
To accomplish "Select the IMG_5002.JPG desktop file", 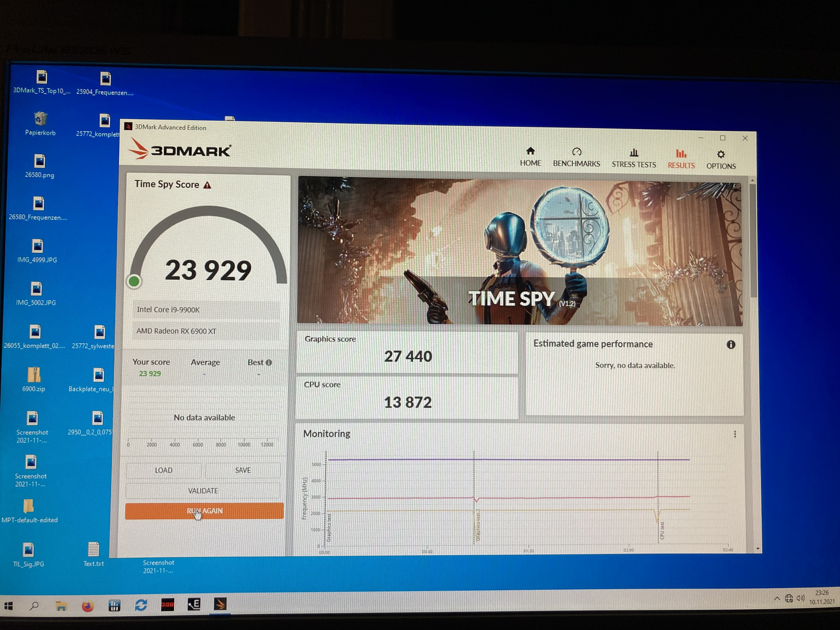I will [36, 294].
